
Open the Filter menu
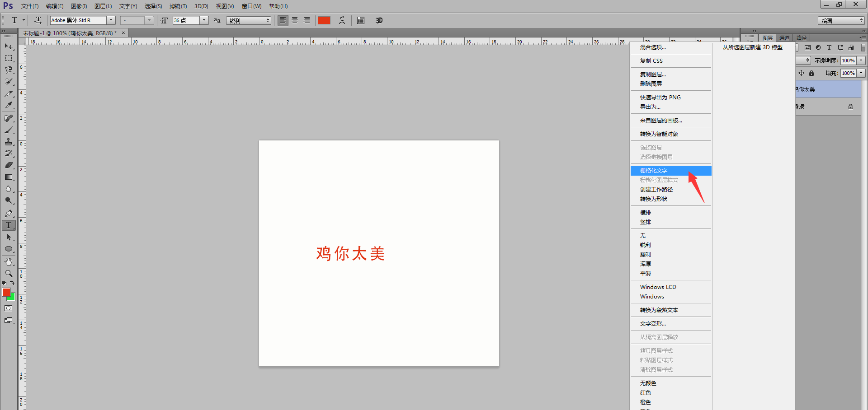coord(178,6)
